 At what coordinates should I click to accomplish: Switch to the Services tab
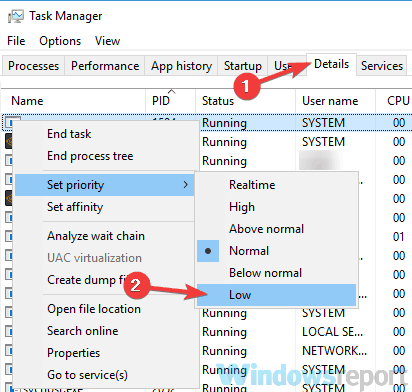point(382,66)
